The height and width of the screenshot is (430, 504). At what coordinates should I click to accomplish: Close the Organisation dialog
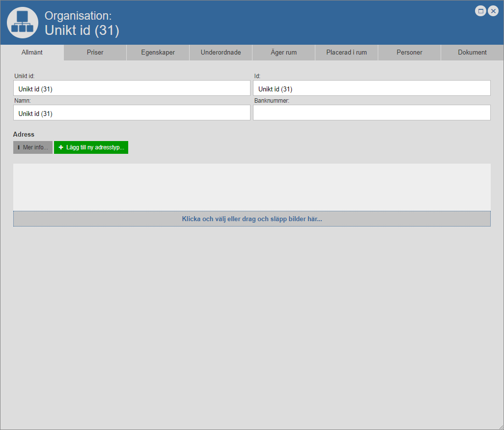coord(493,11)
